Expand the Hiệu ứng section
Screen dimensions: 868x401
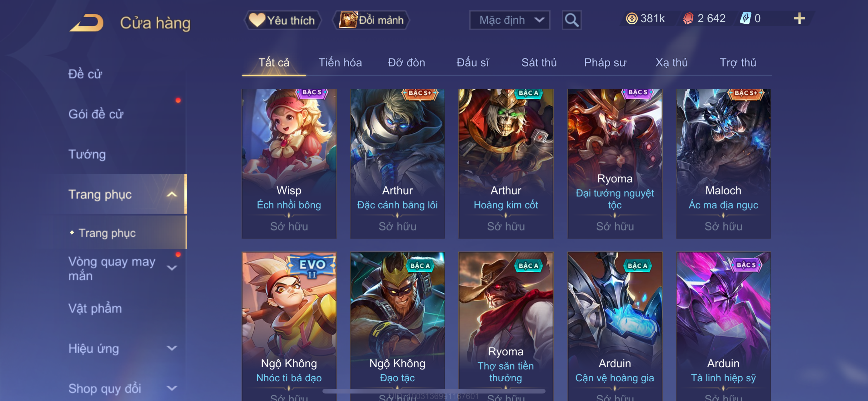172,348
